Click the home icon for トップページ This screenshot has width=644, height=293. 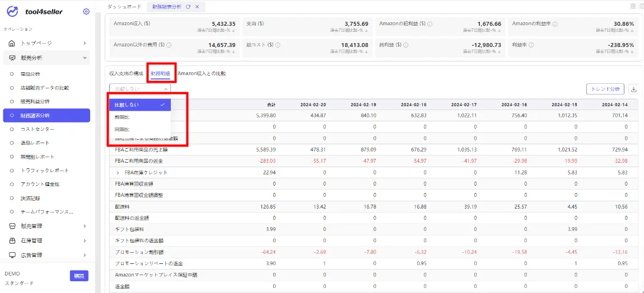(x=12, y=43)
